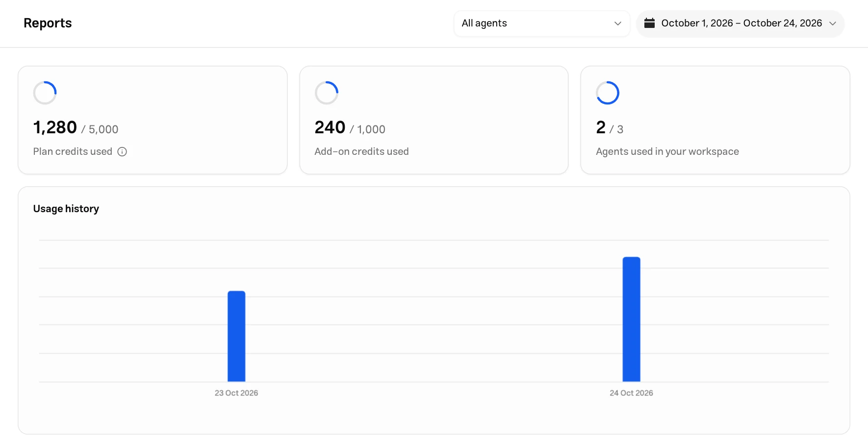Click the 24 Oct 2026 axis label

632,393
